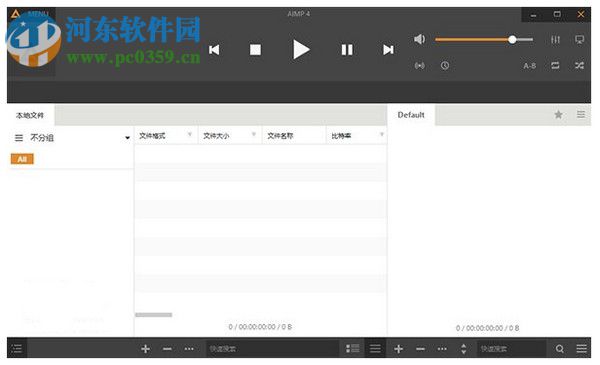Close the AIMP window
The height and width of the screenshot is (365, 600).
[x=581, y=15]
